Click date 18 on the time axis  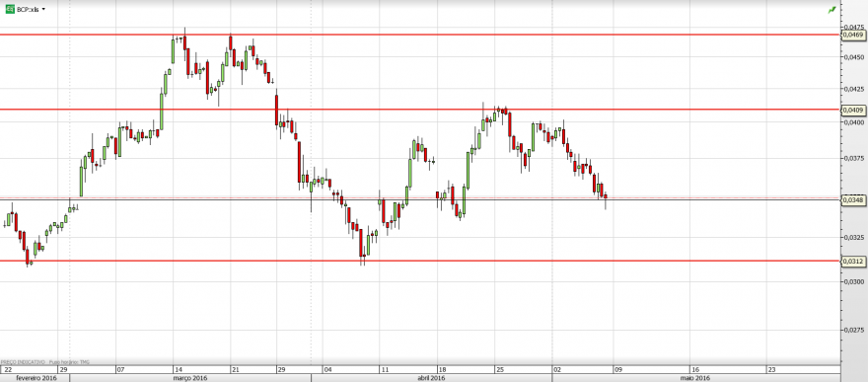click(x=441, y=369)
